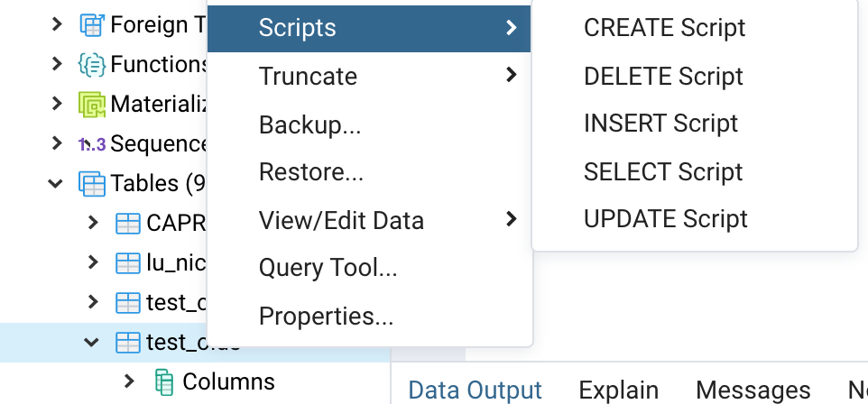This screenshot has width=868, height=404.
Task: Expand the CAPR table node
Action: 93,223
